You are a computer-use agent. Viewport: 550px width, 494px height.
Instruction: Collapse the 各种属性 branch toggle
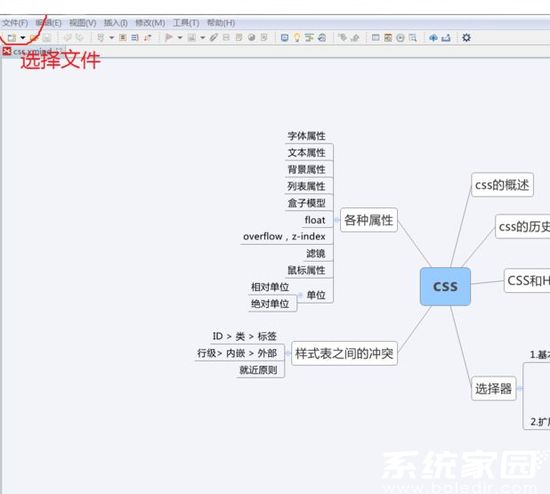[336, 220]
